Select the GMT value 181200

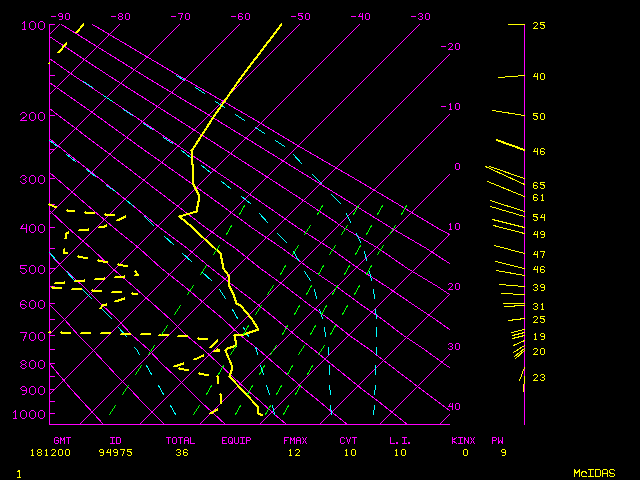tap(68, 452)
